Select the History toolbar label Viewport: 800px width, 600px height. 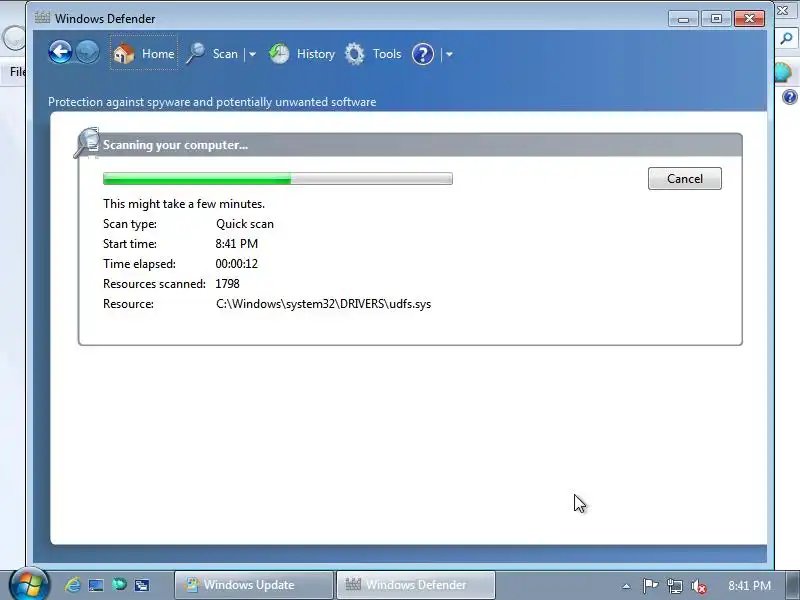click(316, 54)
